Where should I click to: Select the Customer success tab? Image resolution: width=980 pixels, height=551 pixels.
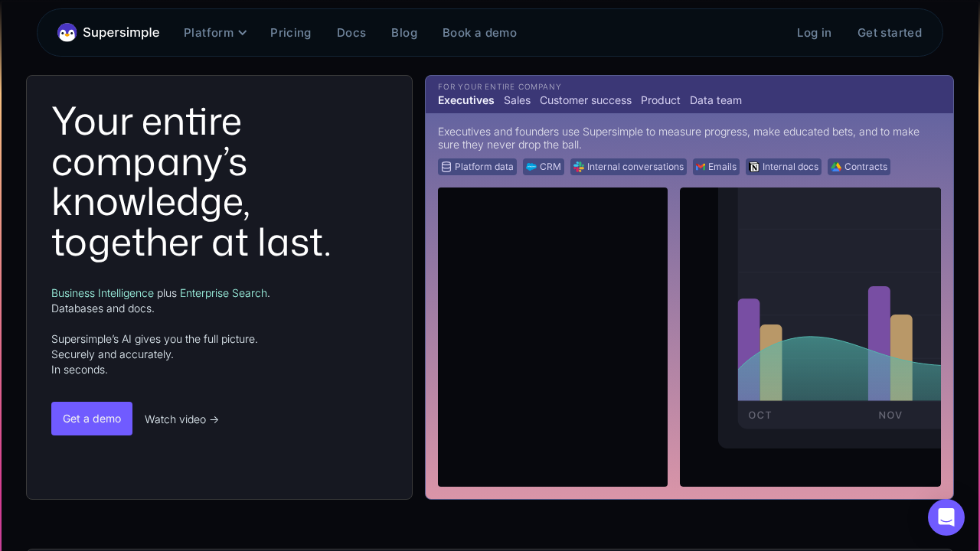pyautogui.click(x=586, y=100)
